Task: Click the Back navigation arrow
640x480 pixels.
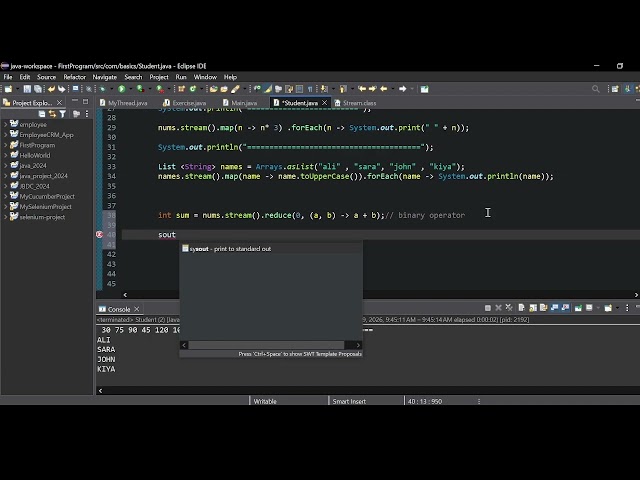Action: pyautogui.click(x=383, y=89)
